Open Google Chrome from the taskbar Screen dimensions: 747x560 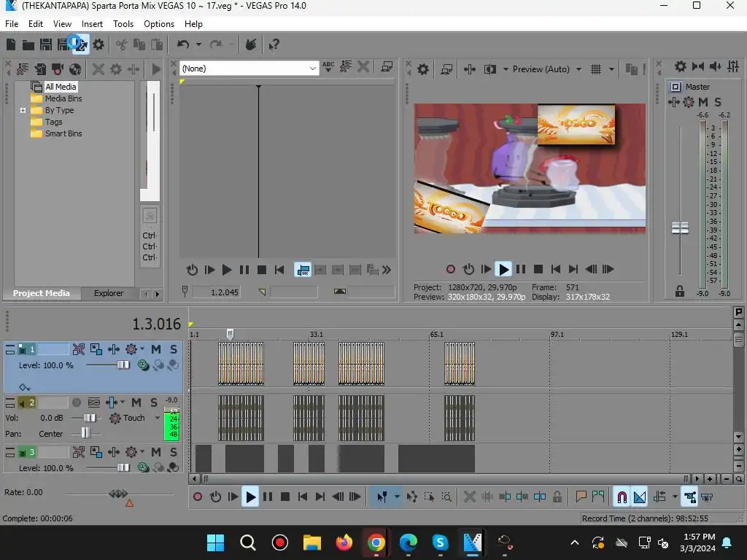pos(376,542)
